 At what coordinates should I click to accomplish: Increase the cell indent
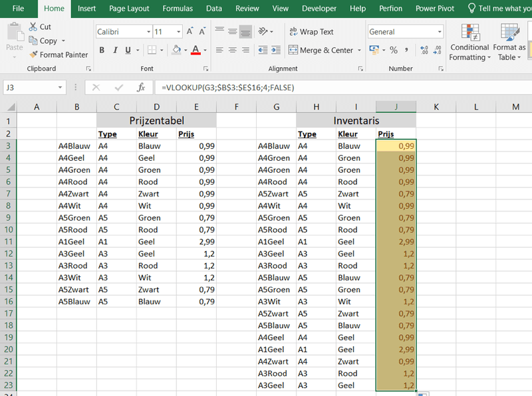pos(276,50)
